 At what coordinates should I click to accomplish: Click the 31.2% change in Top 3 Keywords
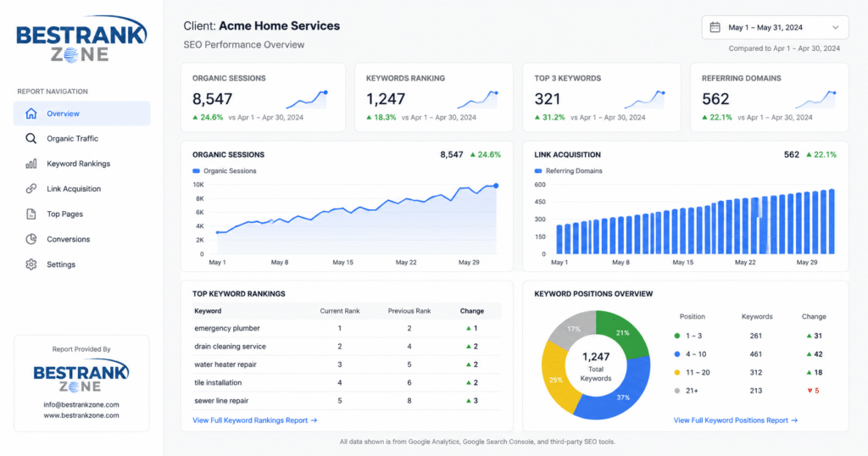[x=549, y=117]
